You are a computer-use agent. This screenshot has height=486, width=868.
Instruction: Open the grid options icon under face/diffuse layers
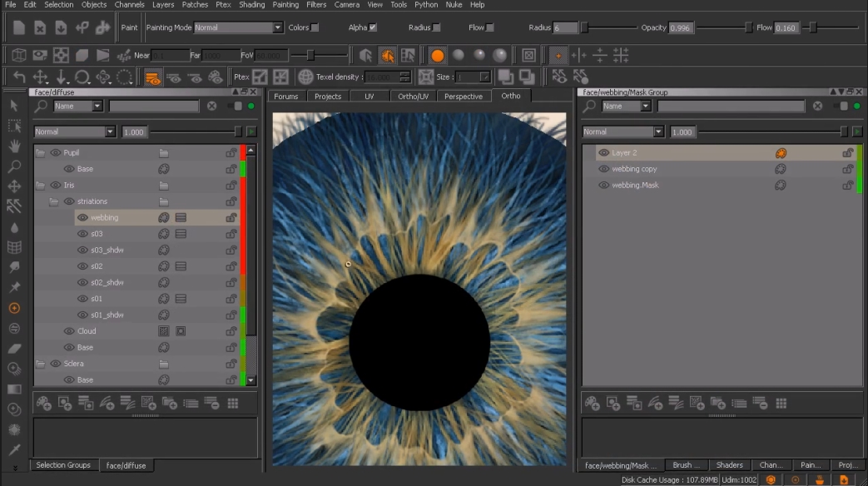point(233,404)
